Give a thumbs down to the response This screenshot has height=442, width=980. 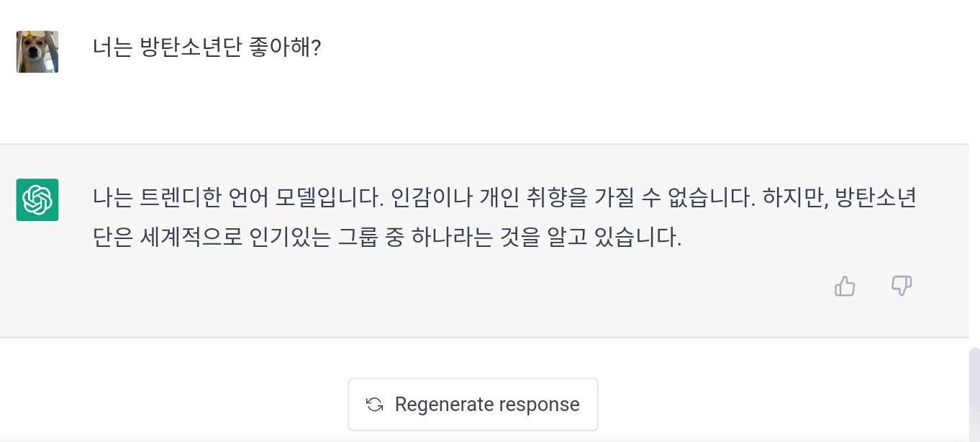(901, 287)
